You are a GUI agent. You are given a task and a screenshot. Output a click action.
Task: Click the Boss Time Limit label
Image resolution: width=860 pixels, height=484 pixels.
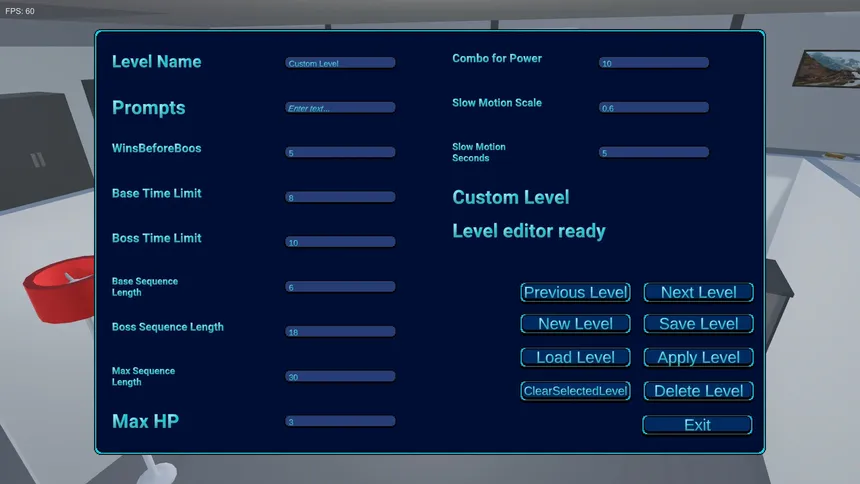pos(156,238)
